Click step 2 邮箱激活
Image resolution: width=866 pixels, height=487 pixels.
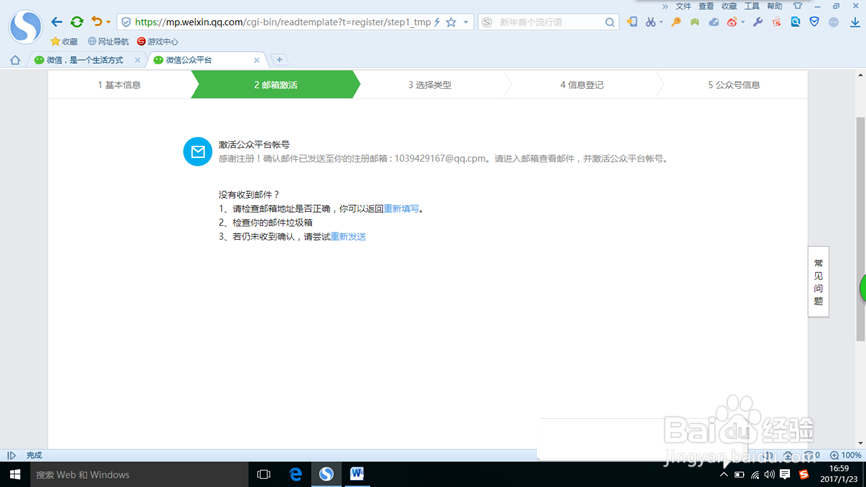click(276, 84)
